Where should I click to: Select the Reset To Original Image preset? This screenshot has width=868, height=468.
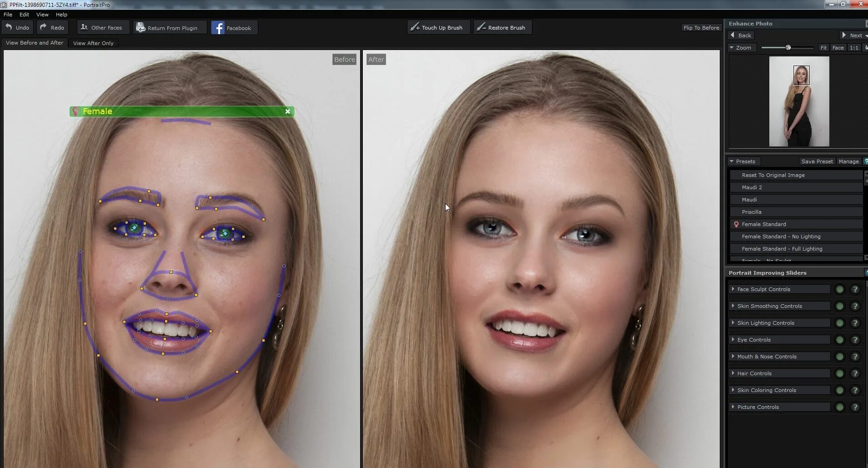[796, 175]
